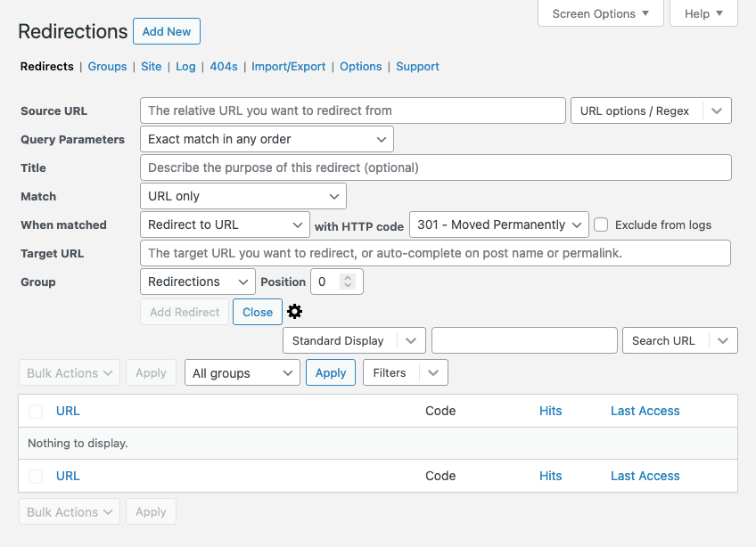Click the 'Nothing to display.' row text
The height and width of the screenshot is (547, 756).
[x=78, y=443]
